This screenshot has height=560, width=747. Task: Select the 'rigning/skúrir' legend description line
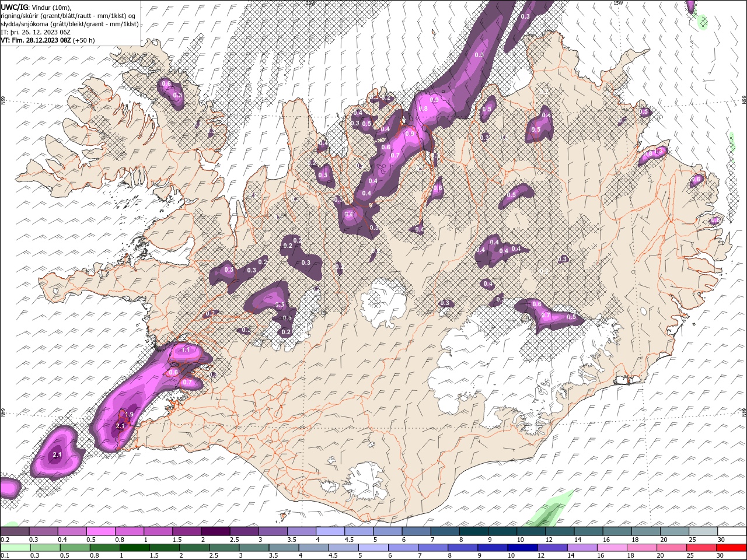[68, 15]
